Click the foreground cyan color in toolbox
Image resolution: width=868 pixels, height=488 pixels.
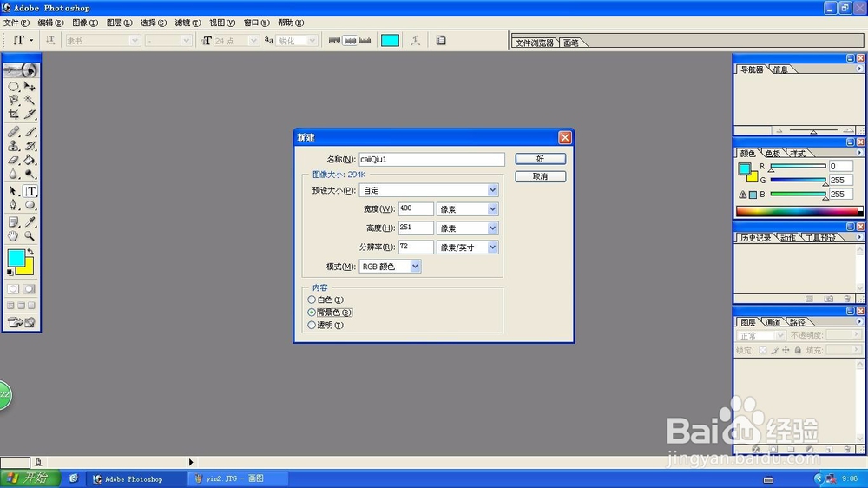(x=16, y=258)
